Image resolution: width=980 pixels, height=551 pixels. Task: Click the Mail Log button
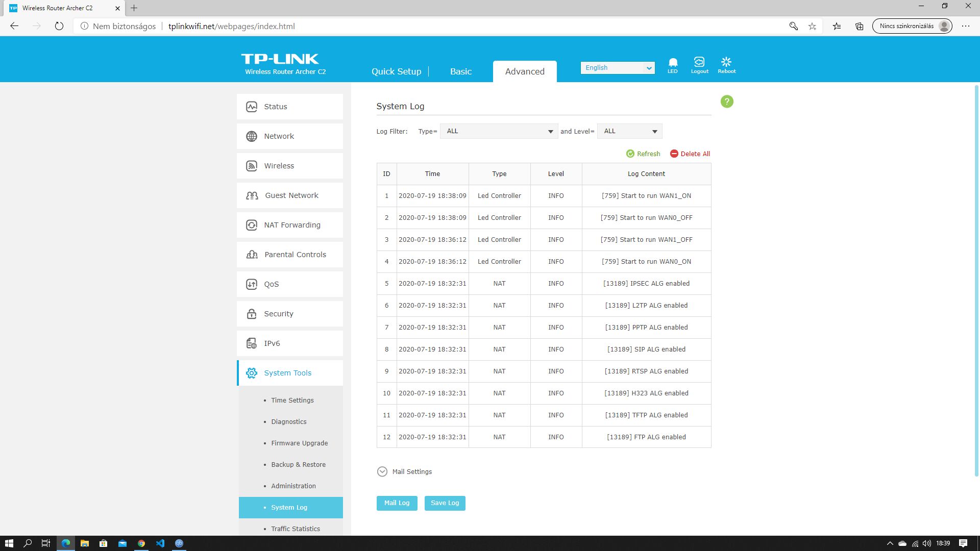click(397, 503)
